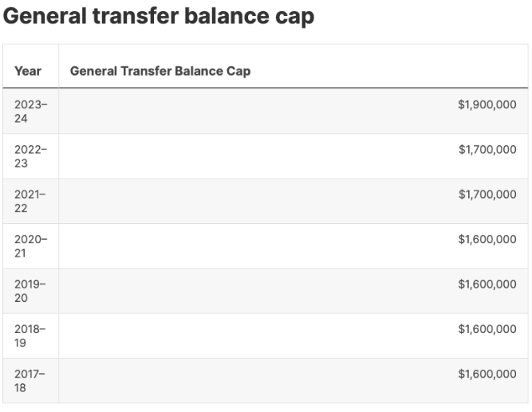The width and height of the screenshot is (532, 412).
Task: Click the $1,600,000 value for 2018–19
Action: (487, 328)
